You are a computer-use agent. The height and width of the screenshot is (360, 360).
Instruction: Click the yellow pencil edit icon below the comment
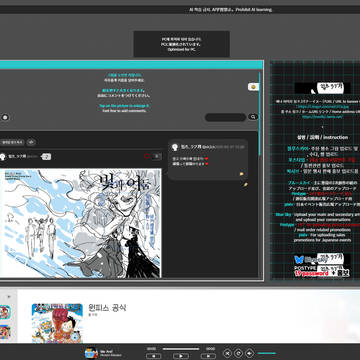click(x=246, y=184)
